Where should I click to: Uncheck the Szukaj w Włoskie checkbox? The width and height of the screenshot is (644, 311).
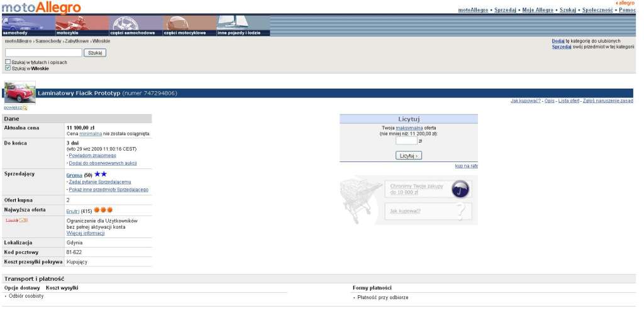8,68
